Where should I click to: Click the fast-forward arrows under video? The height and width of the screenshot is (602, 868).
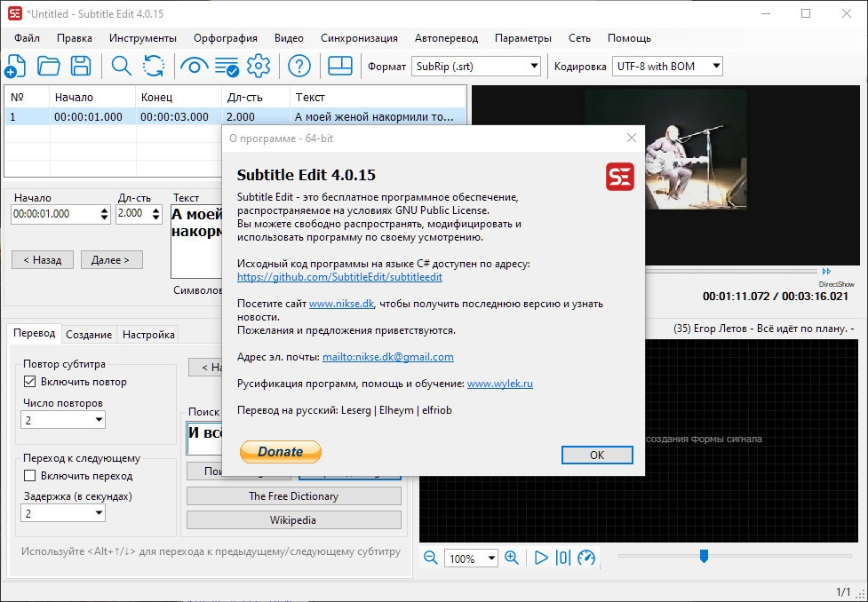click(x=826, y=271)
